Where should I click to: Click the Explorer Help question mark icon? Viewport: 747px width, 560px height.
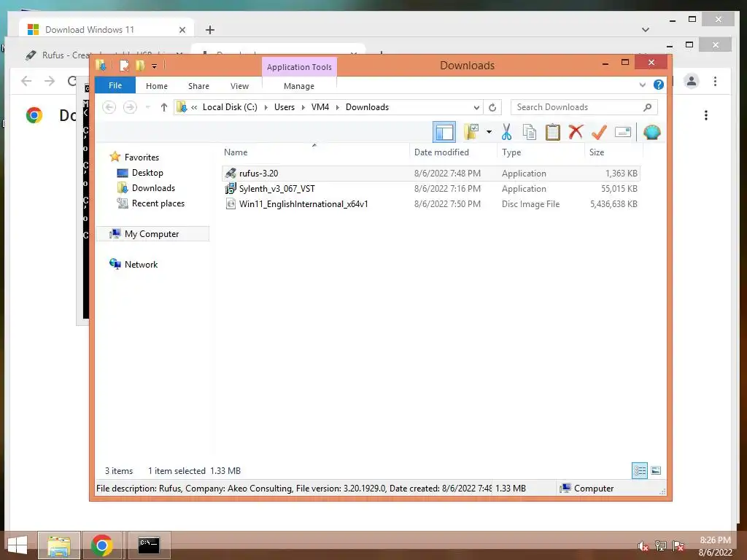point(659,85)
